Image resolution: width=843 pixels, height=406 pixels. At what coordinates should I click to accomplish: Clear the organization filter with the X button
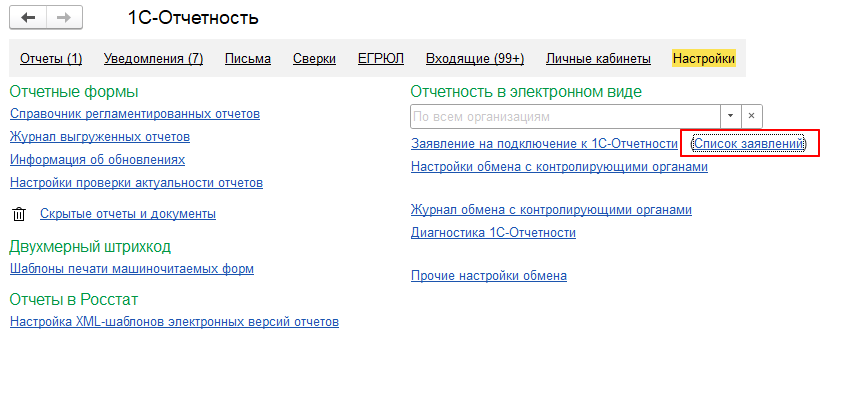click(752, 116)
